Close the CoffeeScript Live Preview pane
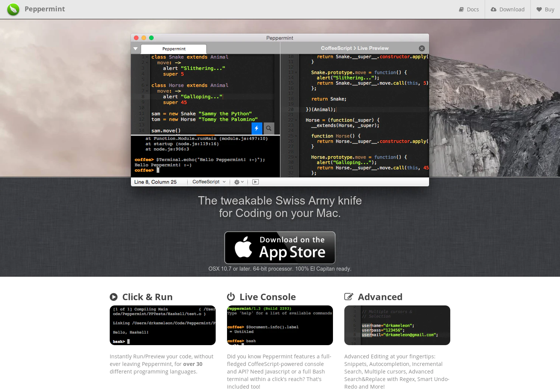 (x=422, y=48)
